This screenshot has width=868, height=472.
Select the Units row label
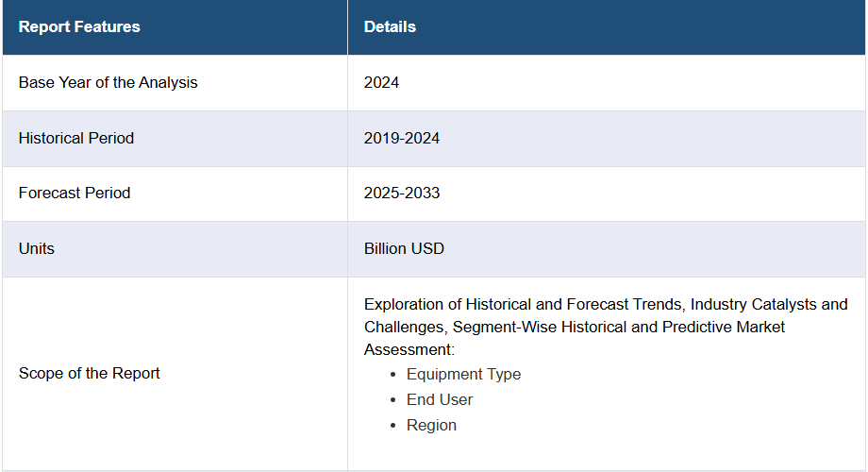pos(37,248)
